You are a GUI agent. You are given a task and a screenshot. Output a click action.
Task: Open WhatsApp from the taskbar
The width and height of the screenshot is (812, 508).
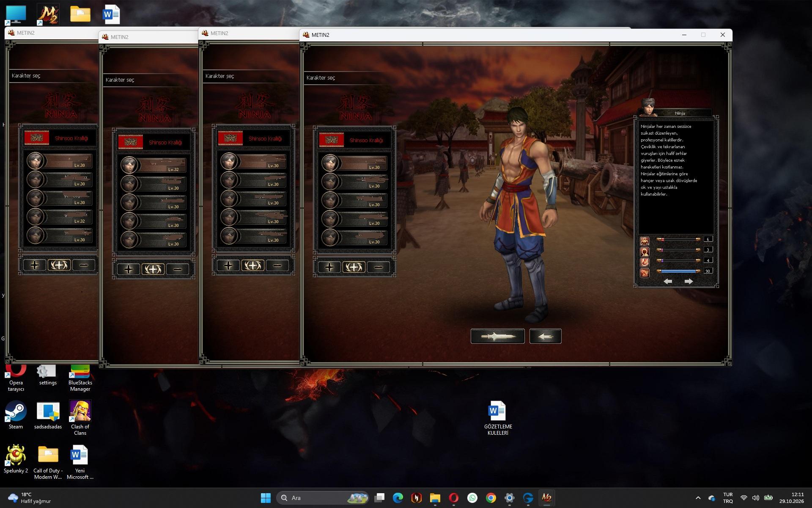[472, 498]
